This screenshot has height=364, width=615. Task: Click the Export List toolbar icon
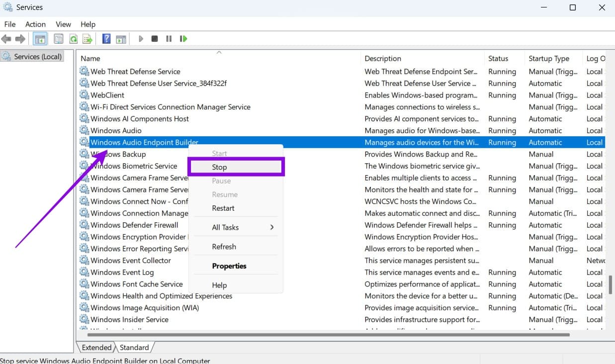88,39
